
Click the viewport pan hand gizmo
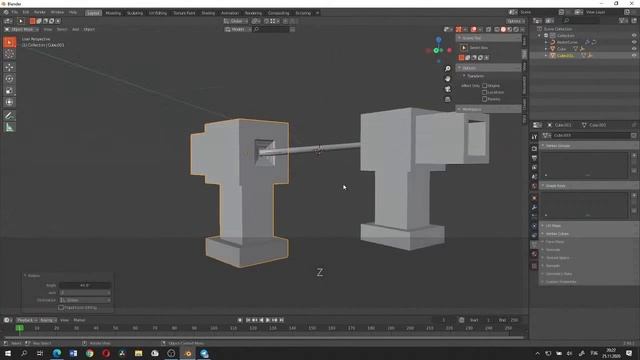(448, 79)
